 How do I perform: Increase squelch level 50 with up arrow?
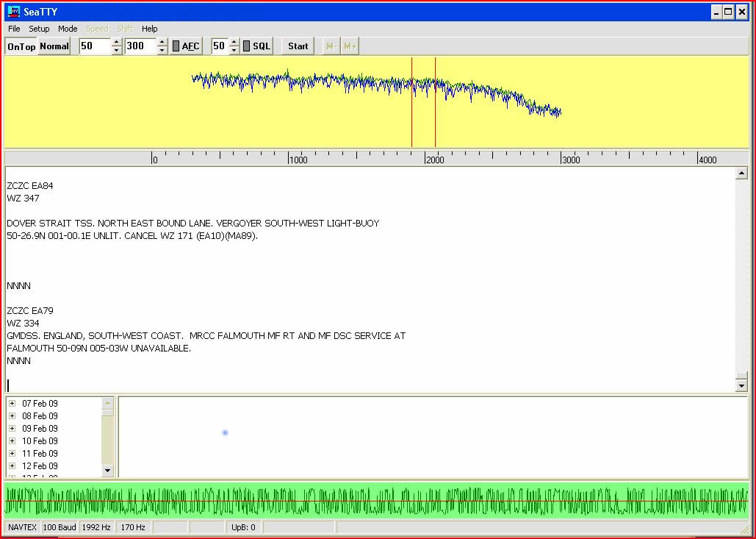[234, 42]
